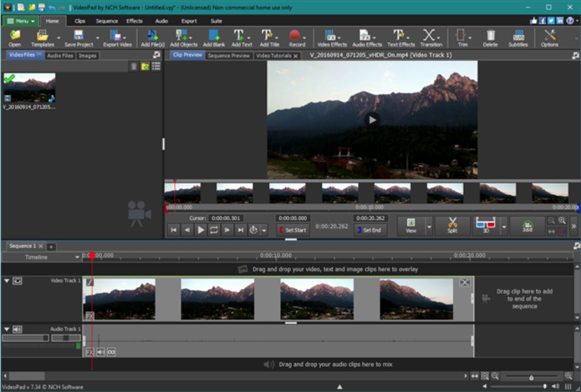Close the Video Tutorials tab
This screenshot has width=581, height=392.
296,56
